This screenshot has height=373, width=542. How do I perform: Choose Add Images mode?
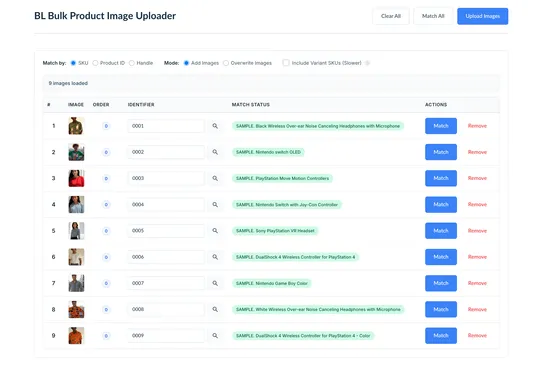click(x=186, y=63)
